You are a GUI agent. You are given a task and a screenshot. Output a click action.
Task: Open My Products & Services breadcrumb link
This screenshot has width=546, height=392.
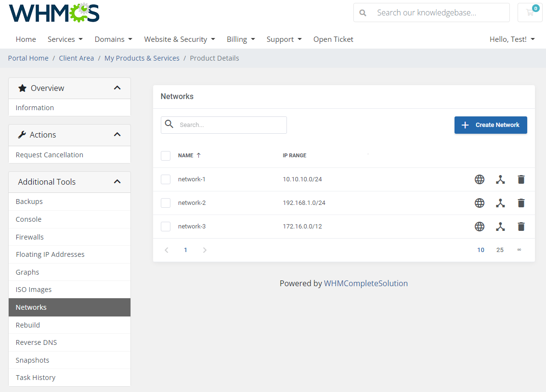tap(142, 58)
